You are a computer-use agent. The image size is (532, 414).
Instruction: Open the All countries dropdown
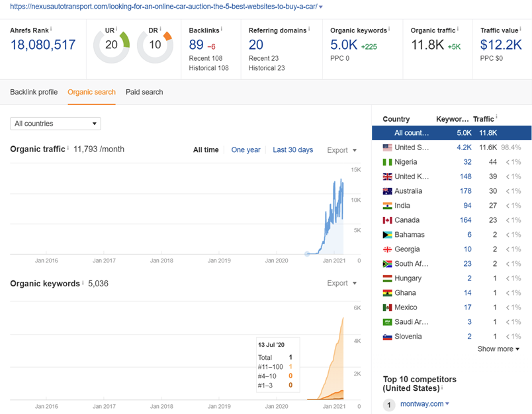coord(56,124)
